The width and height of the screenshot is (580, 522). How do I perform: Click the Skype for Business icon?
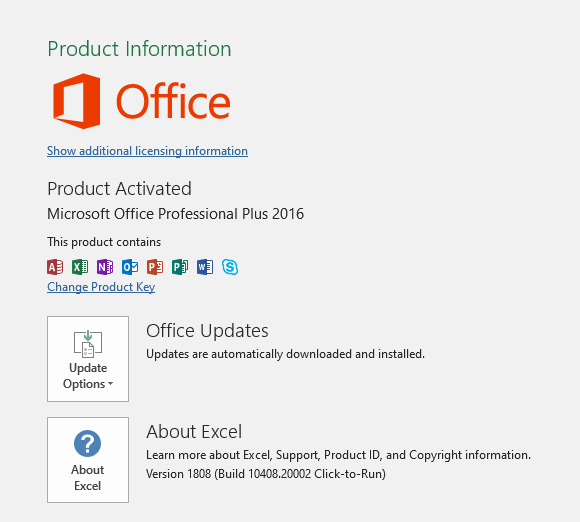click(230, 267)
